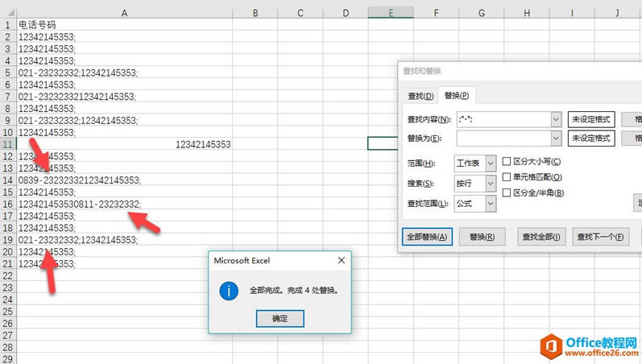Click into the 替换为 text field
This screenshot has height=364, width=642.
click(x=503, y=139)
